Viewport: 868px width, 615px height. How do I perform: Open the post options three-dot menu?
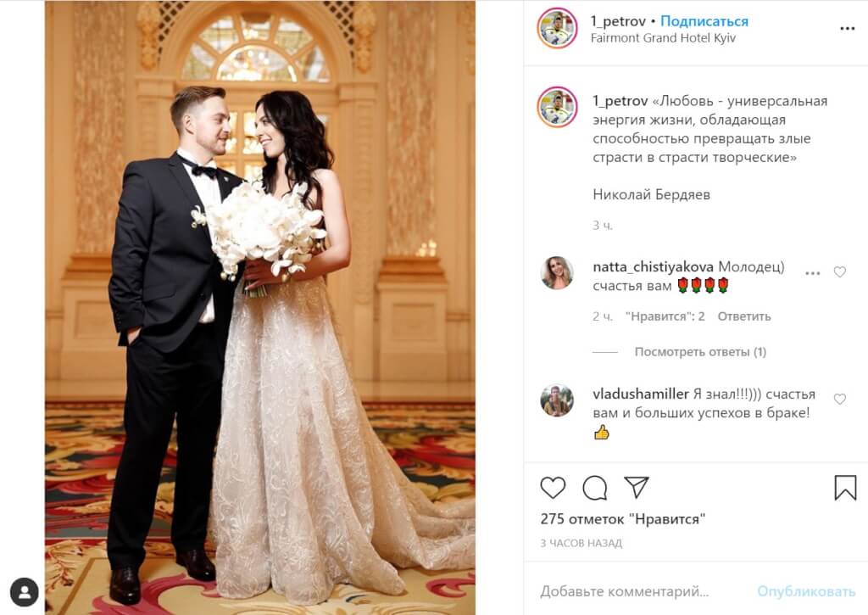(x=847, y=29)
